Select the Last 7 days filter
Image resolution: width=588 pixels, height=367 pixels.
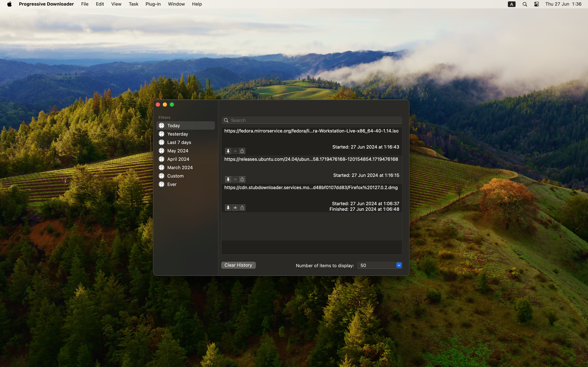pos(179,143)
